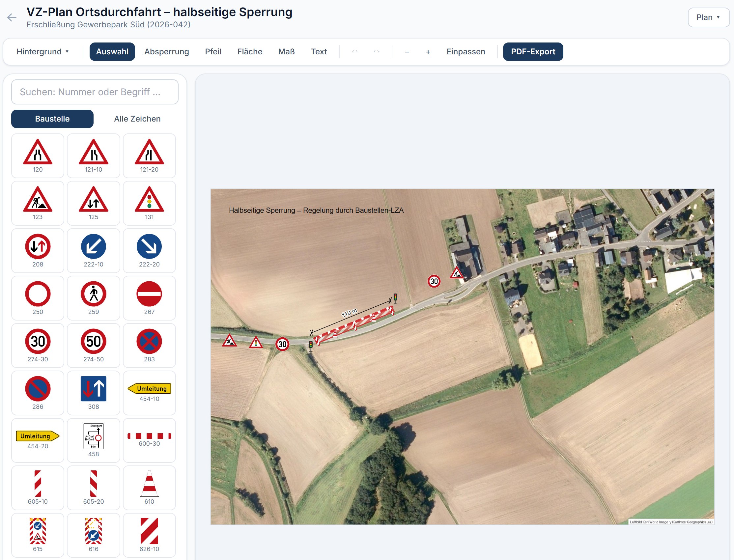Select speed limit 50 sign 274-50
Image resolution: width=734 pixels, height=560 pixels.
(93, 346)
